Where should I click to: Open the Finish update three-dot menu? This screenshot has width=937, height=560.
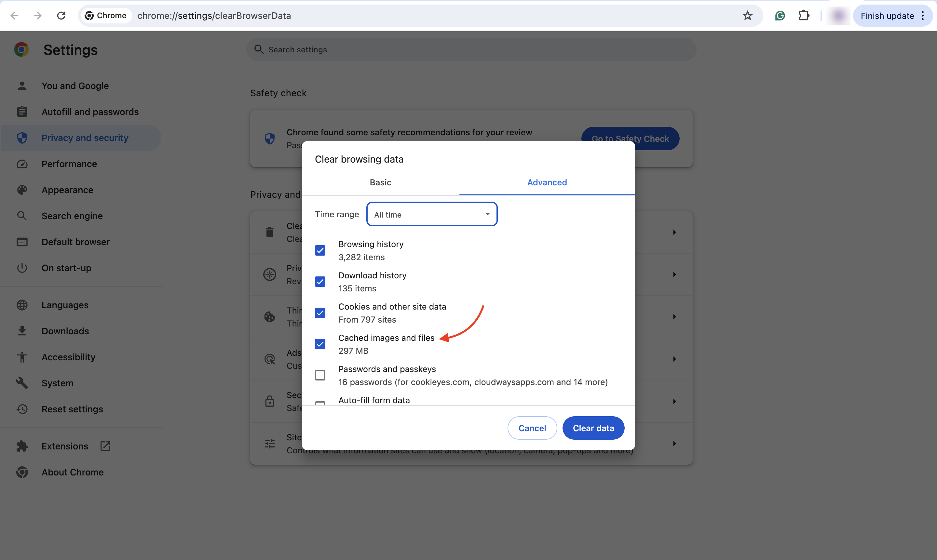point(923,16)
